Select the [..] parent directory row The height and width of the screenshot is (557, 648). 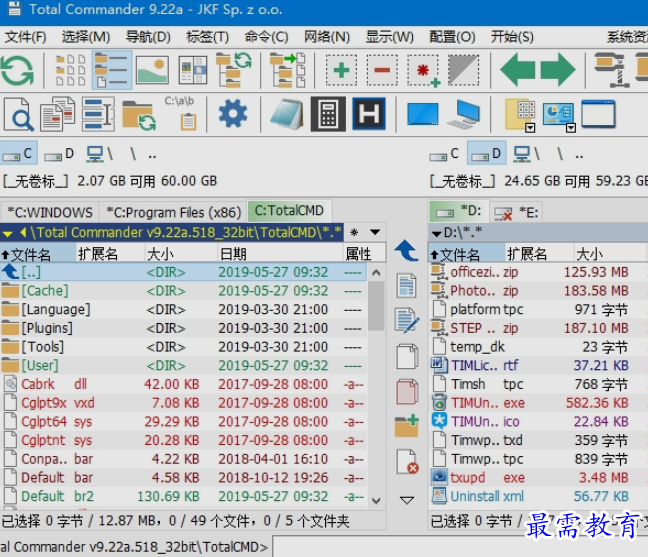tap(183, 272)
